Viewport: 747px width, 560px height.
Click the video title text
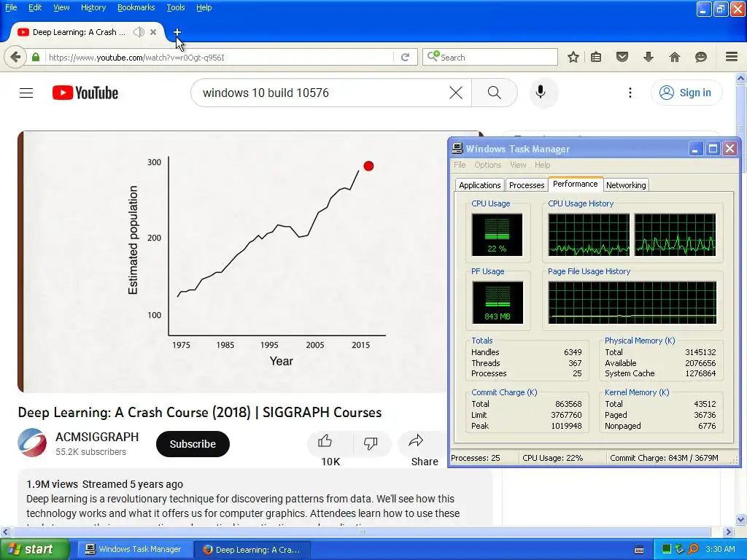[x=200, y=413]
